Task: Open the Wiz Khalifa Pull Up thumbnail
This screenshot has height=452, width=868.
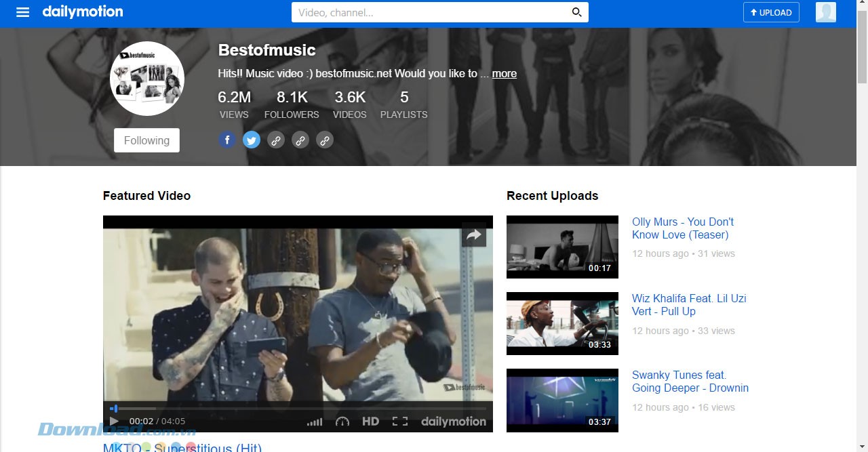Action: tap(562, 323)
